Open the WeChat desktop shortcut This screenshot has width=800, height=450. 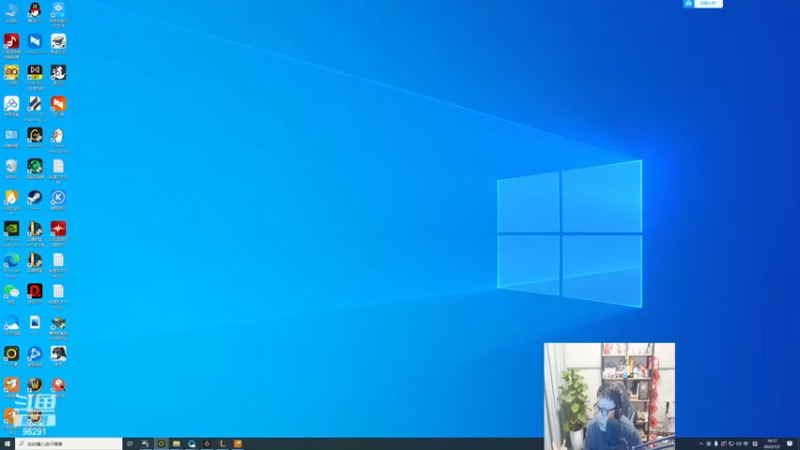[x=11, y=292]
